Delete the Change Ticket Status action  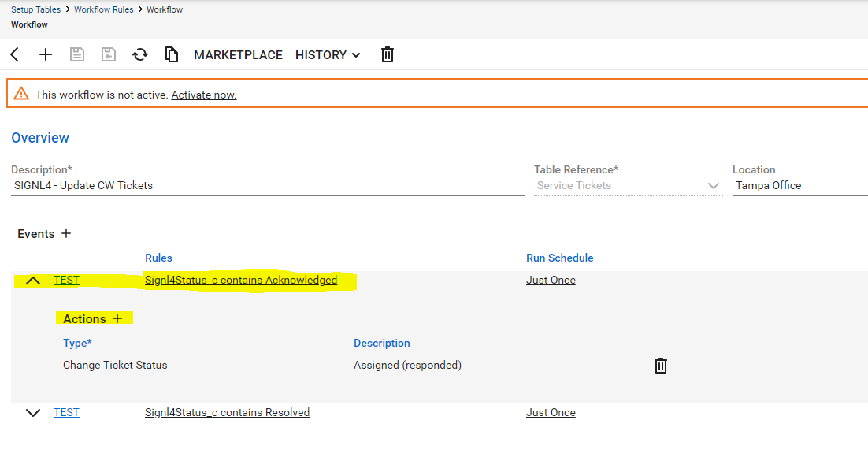coord(660,366)
